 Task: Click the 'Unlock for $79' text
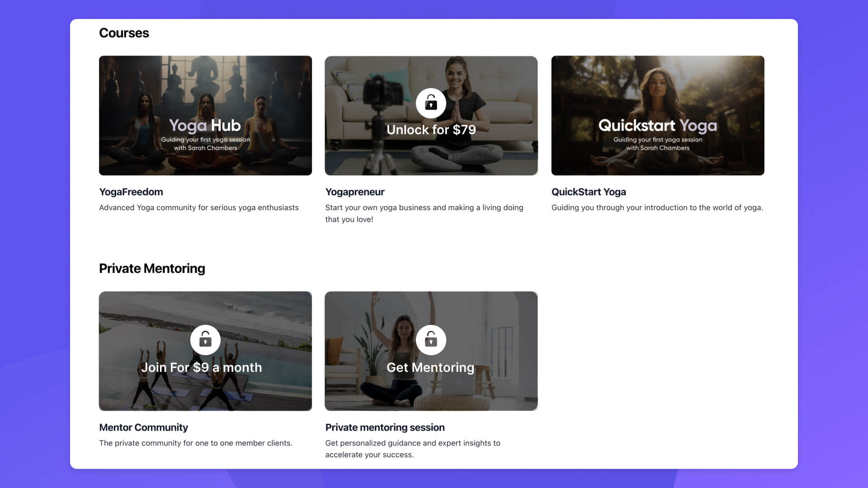[431, 130]
